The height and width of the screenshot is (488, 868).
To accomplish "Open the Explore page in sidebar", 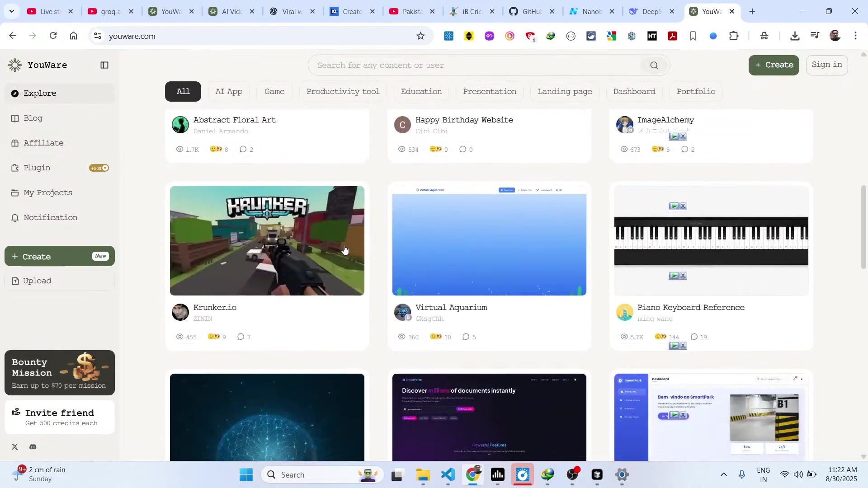I will [x=60, y=93].
